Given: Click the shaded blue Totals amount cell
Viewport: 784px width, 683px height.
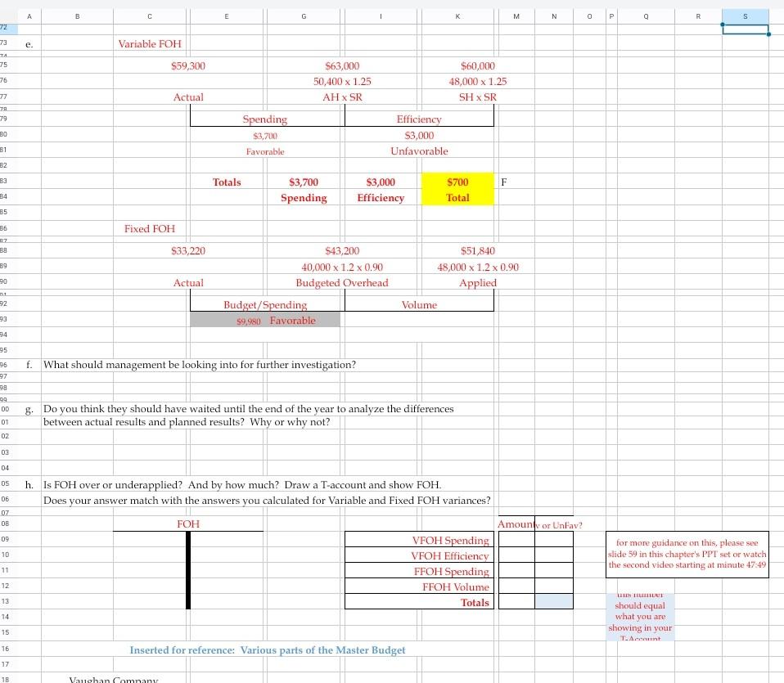Looking at the screenshot, I should point(555,602).
